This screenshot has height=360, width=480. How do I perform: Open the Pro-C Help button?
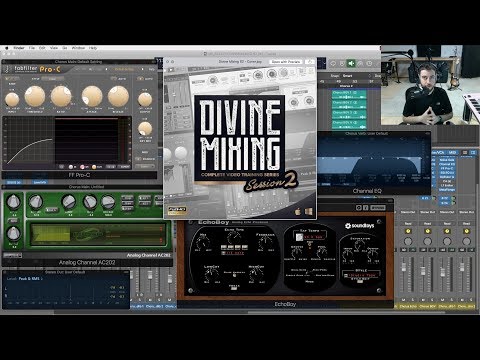152,69
